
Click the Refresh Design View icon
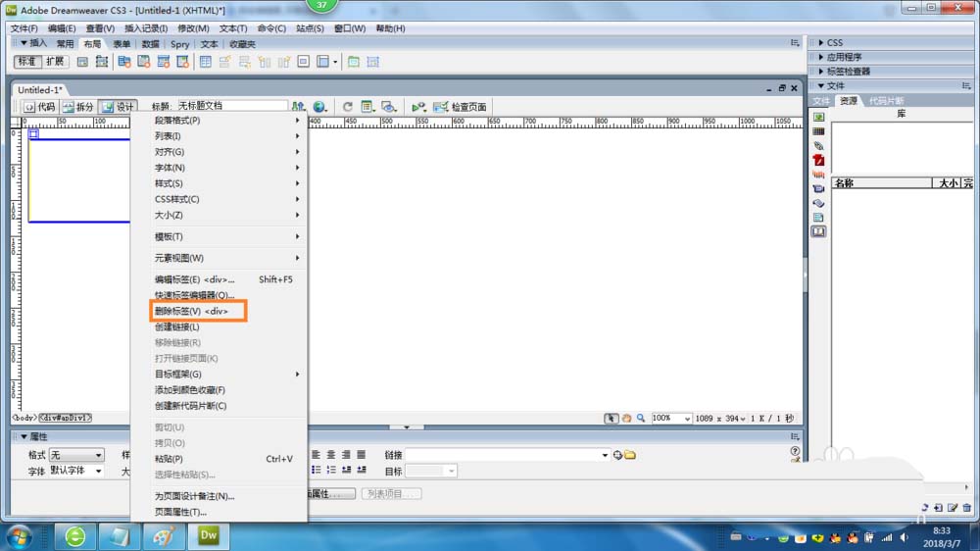click(347, 107)
